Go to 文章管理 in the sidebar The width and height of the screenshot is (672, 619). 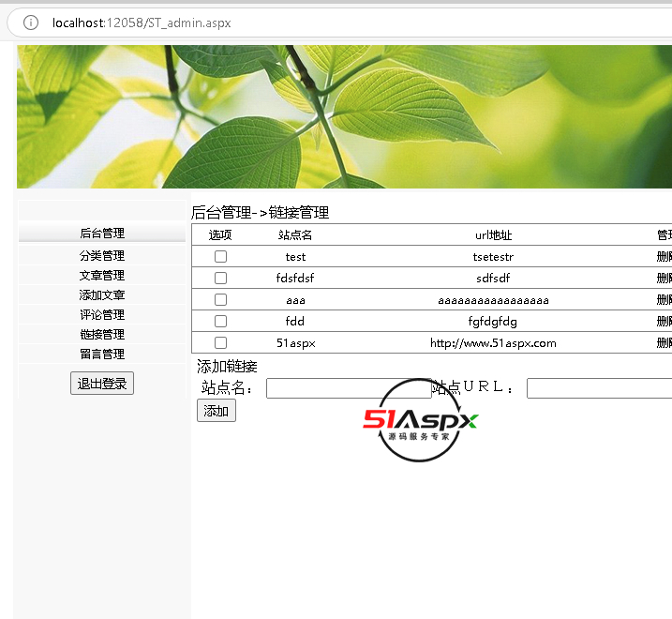coord(101,275)
